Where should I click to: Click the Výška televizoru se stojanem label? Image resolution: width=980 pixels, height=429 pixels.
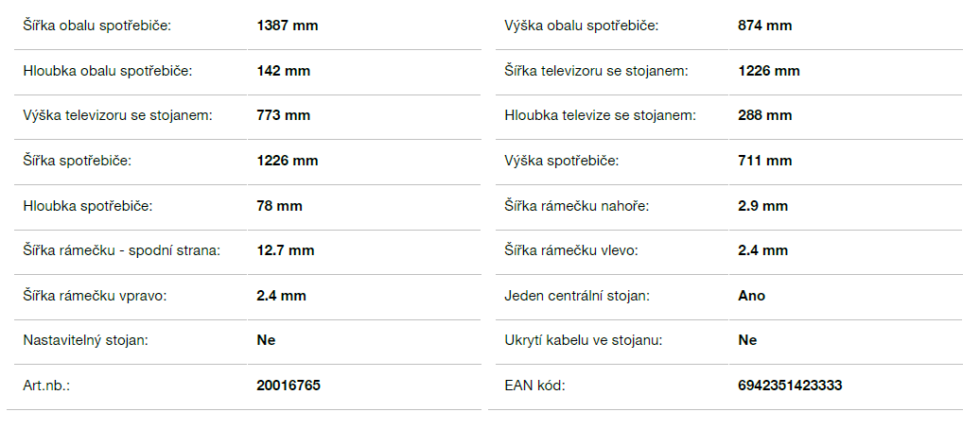tap(118, 115)
